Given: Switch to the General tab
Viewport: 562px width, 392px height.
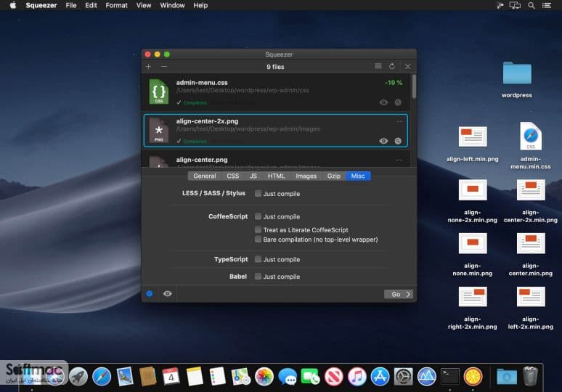Looking at the screenshot, I should (204, 176).
